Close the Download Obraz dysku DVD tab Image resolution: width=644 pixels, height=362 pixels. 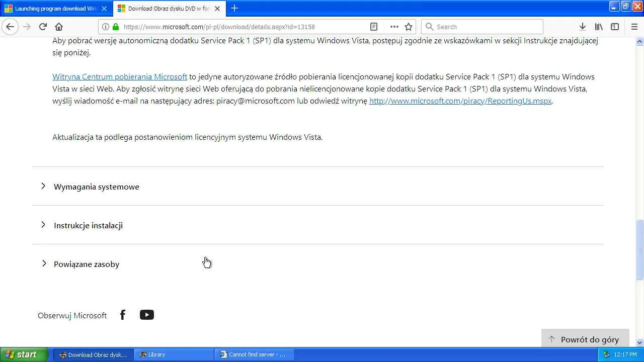217,9
